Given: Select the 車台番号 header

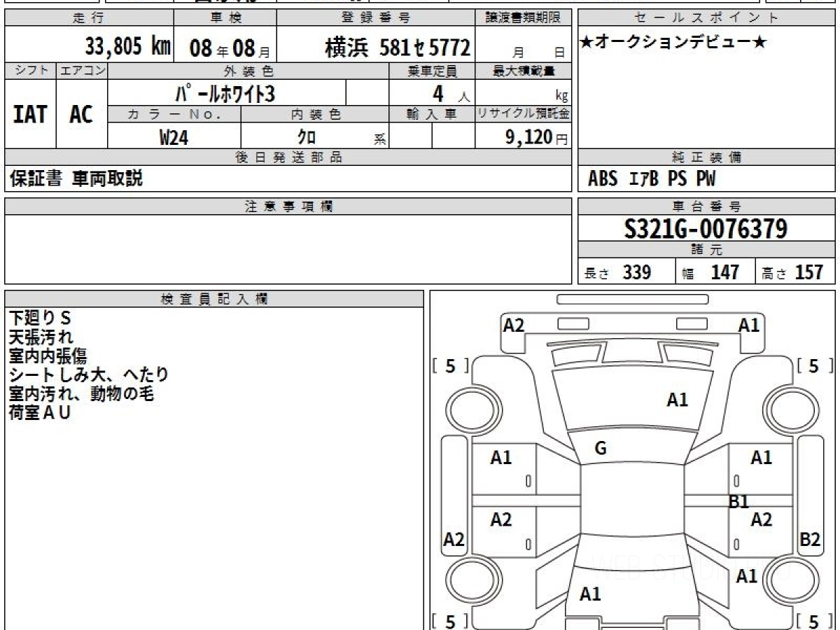Looking at the screenshot, I should (706, 206).
